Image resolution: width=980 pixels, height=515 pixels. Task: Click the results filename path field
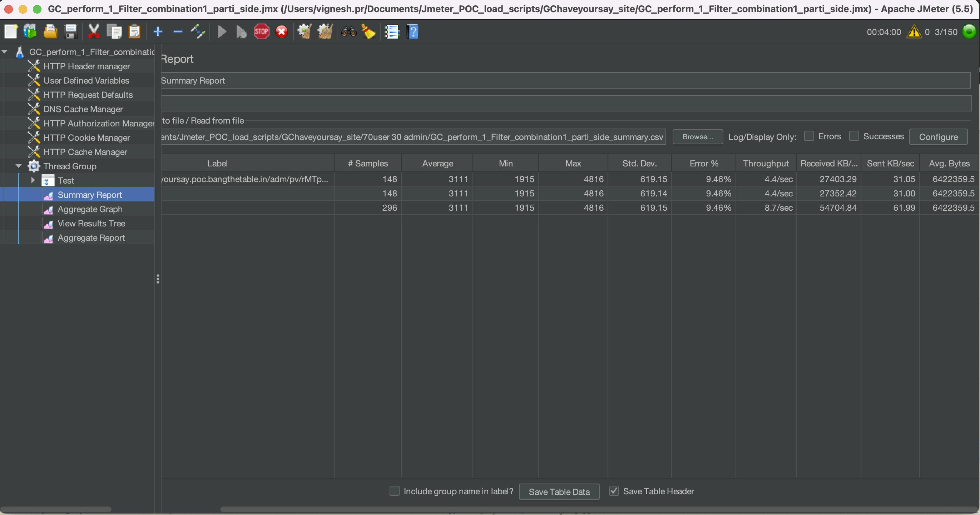413,137
